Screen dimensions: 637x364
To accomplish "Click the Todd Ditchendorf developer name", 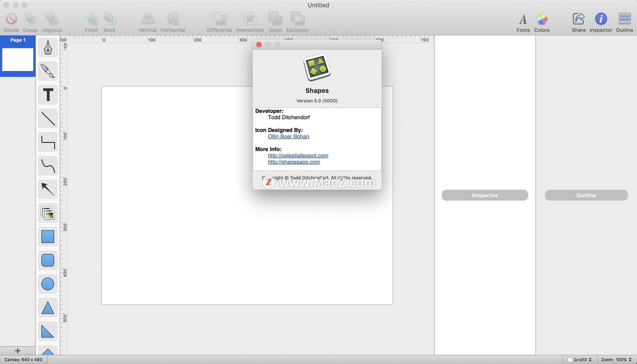I will (289, 117).
